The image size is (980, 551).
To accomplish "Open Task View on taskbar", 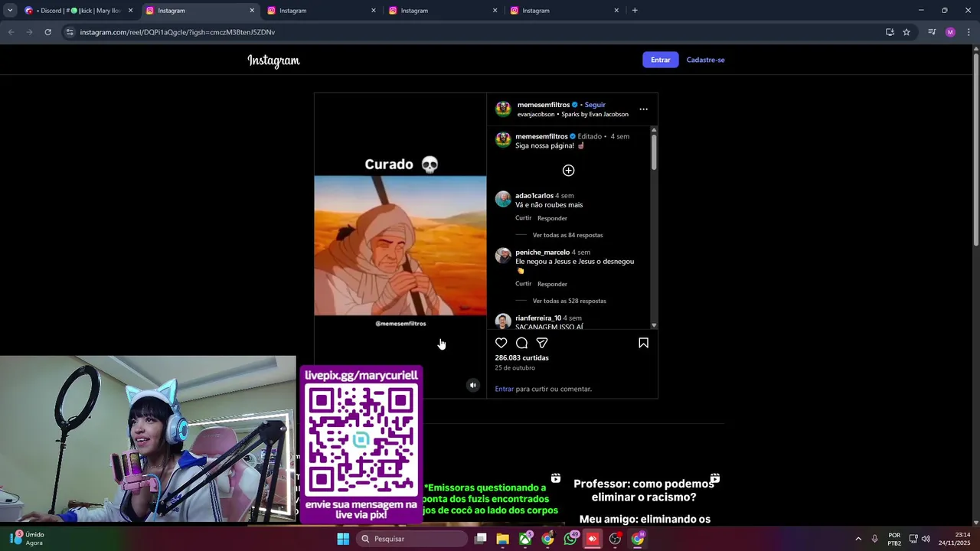I will 481,539.
